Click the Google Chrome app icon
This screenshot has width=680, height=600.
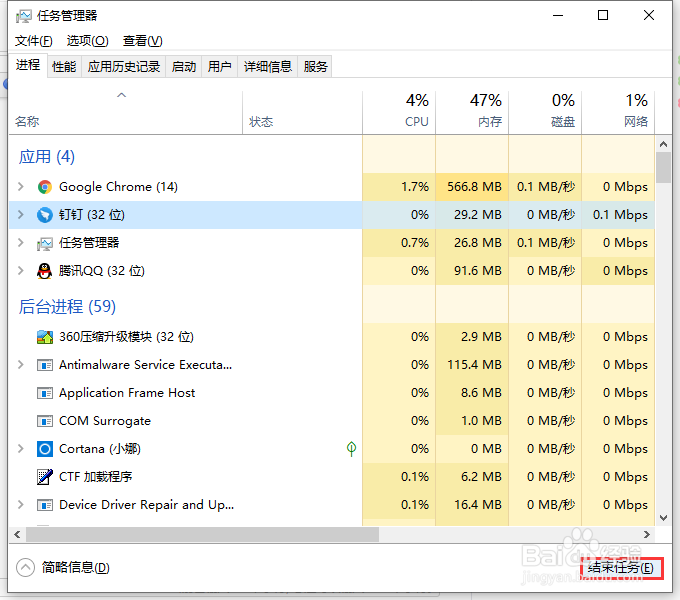pos(45,187)
